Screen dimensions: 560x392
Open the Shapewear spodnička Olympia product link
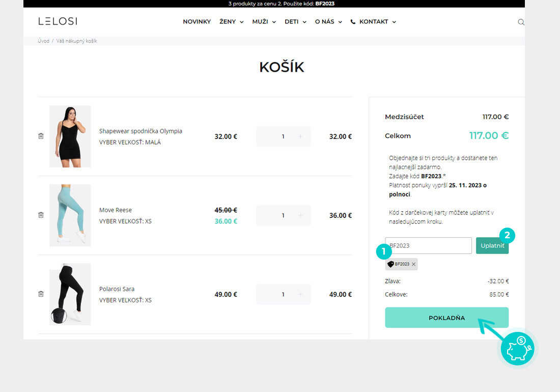(x=141, y=131)
